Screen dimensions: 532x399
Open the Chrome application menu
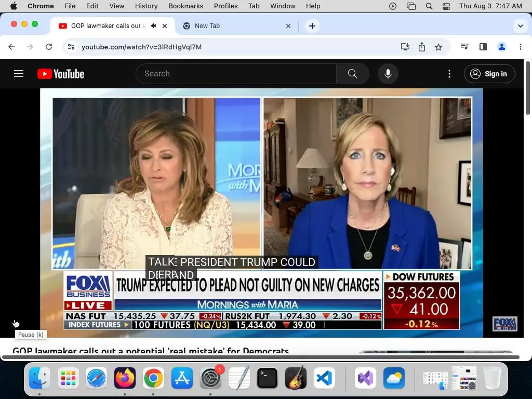click(41, 6)
